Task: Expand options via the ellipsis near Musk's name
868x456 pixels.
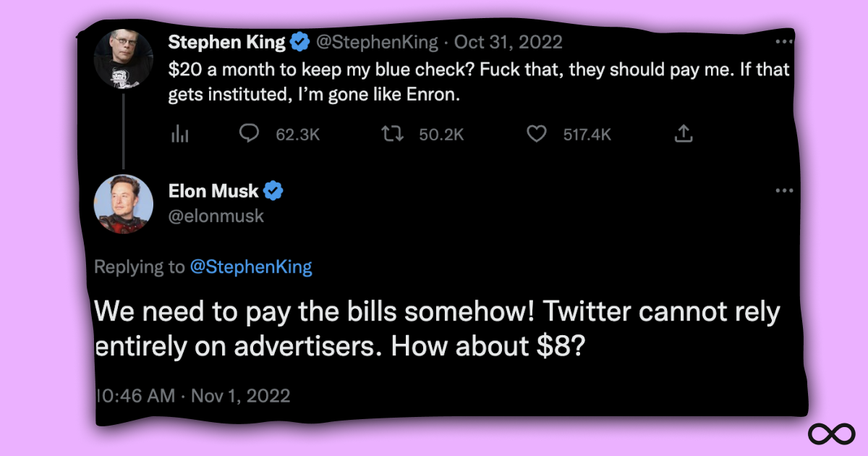Action: (784, 190)
